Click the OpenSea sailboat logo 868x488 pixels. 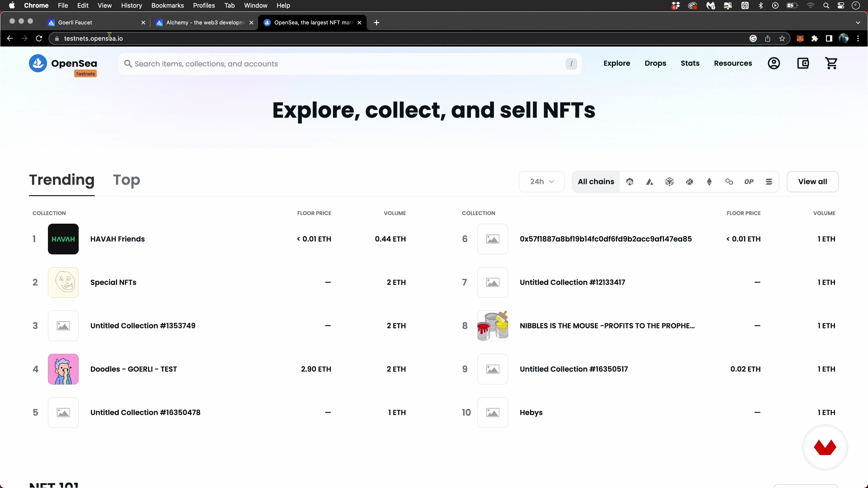(x=38, y=63)
